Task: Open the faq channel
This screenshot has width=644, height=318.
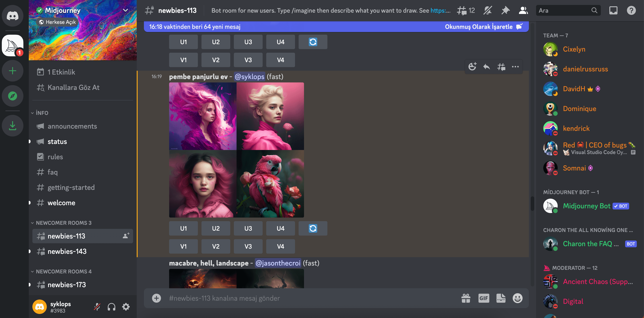Action: 83,172
